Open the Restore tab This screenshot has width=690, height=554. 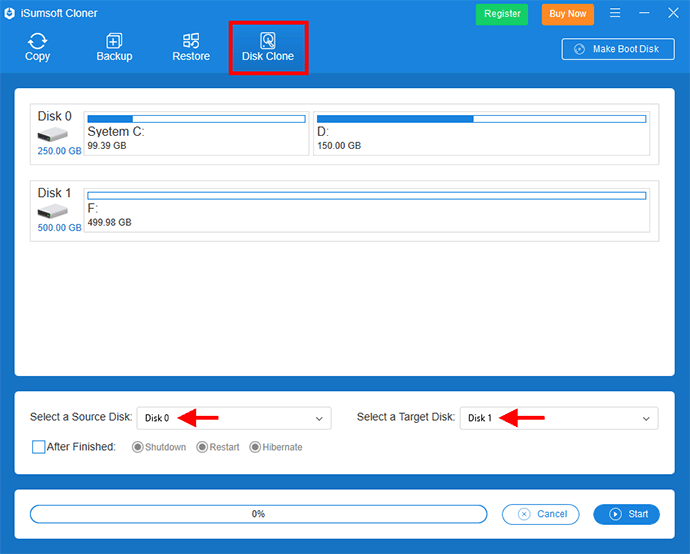click(x=191, y=47)
